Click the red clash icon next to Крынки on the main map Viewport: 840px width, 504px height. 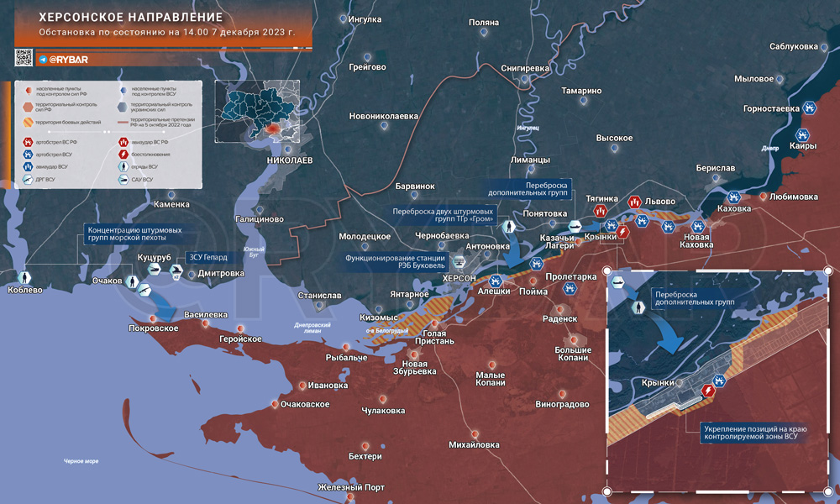coord(622,231)
